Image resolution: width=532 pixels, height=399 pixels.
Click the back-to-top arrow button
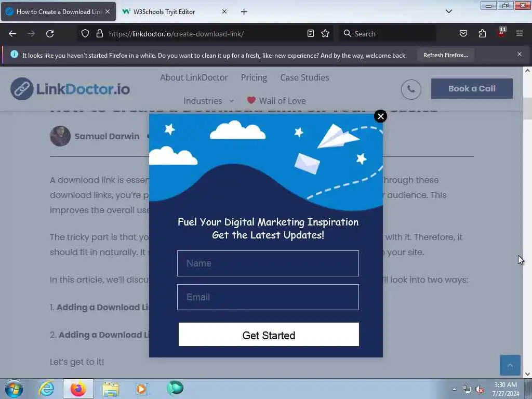[x=510, y=365]
